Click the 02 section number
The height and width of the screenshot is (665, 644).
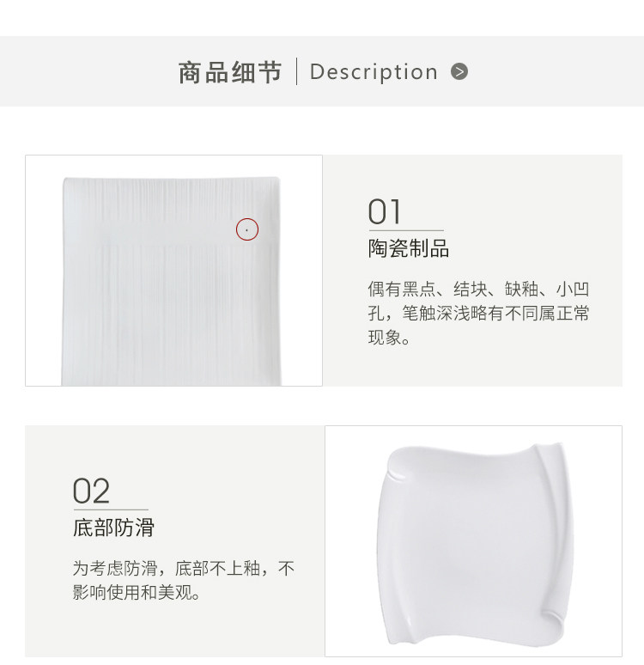pos(91,491)
